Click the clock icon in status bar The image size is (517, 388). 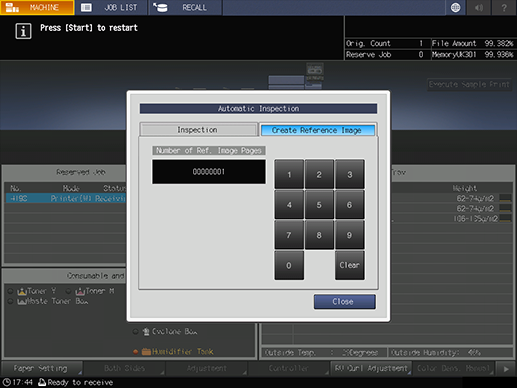coord(6,382)
